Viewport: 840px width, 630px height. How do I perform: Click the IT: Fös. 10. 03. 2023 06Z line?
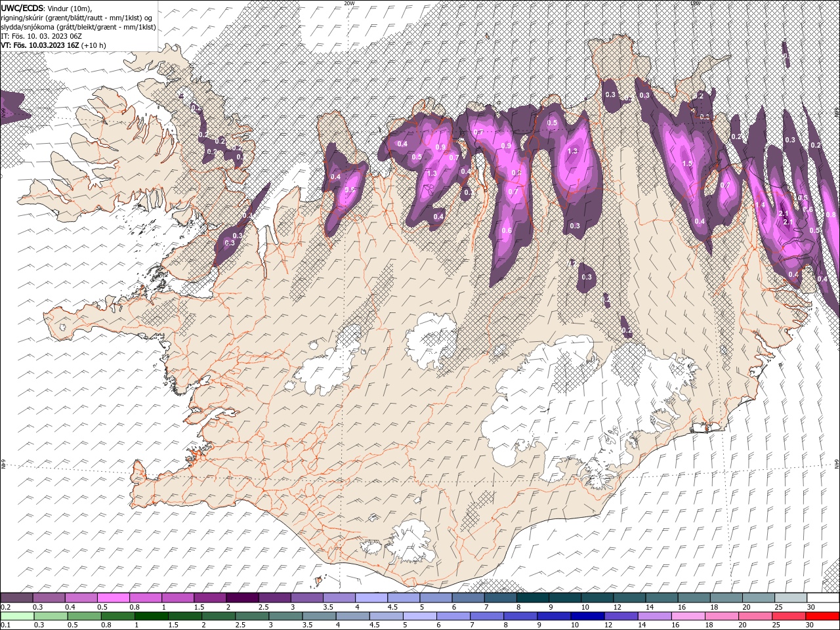pyautogui.click(x=41, y=35)
